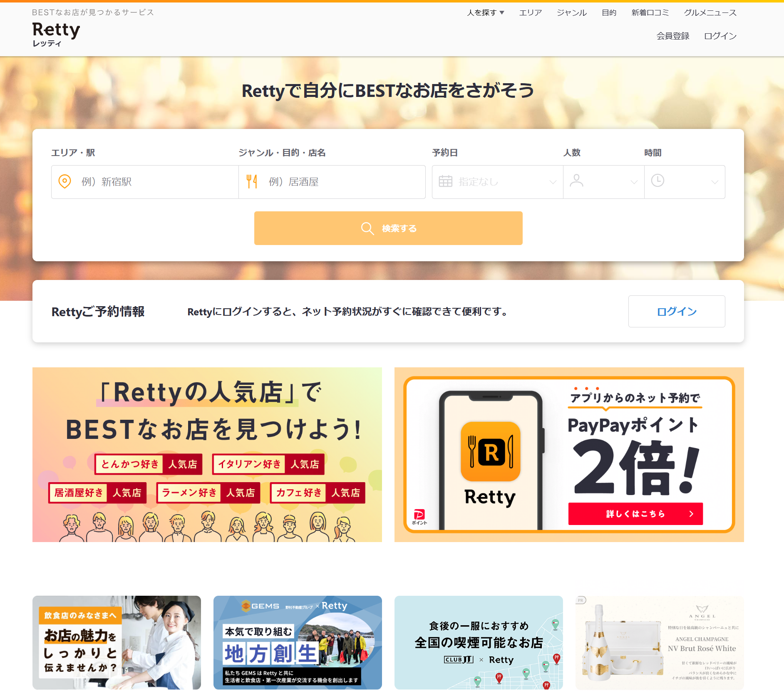The width and height of the screenshot is (784, 691).
Task: Select the イタリアン好き 人気店 tag
Action: click(268, 464)
